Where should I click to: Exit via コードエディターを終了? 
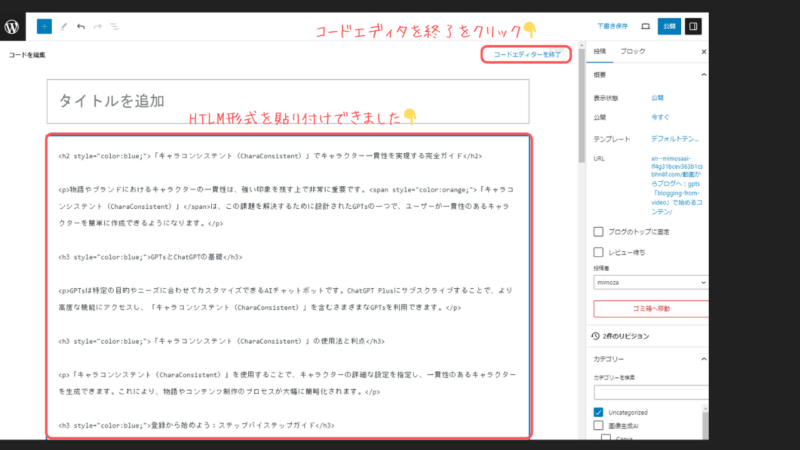click(527, 55)
